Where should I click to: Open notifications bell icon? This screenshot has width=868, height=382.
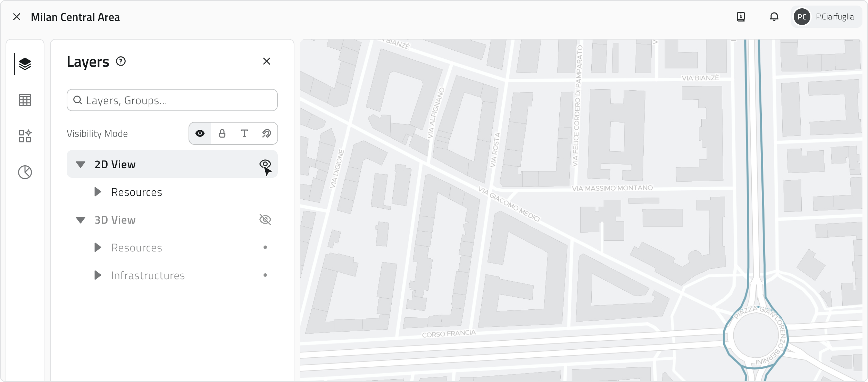(x=774, y=17)
